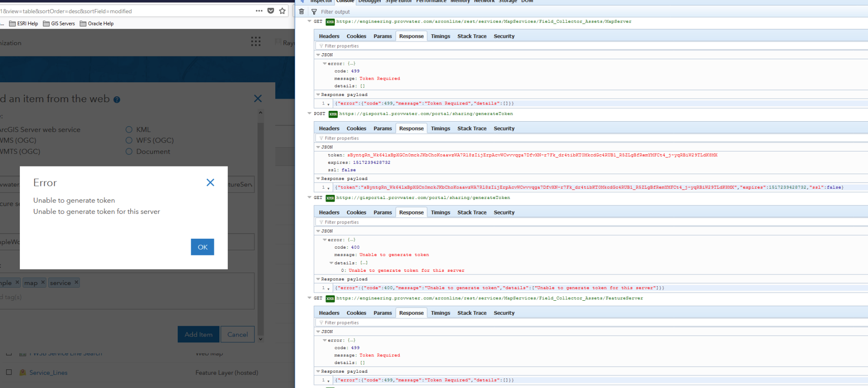Select the KML radio button
Image resolution: width=868 pixels, height=388 pixels.
tap(129, 129)
